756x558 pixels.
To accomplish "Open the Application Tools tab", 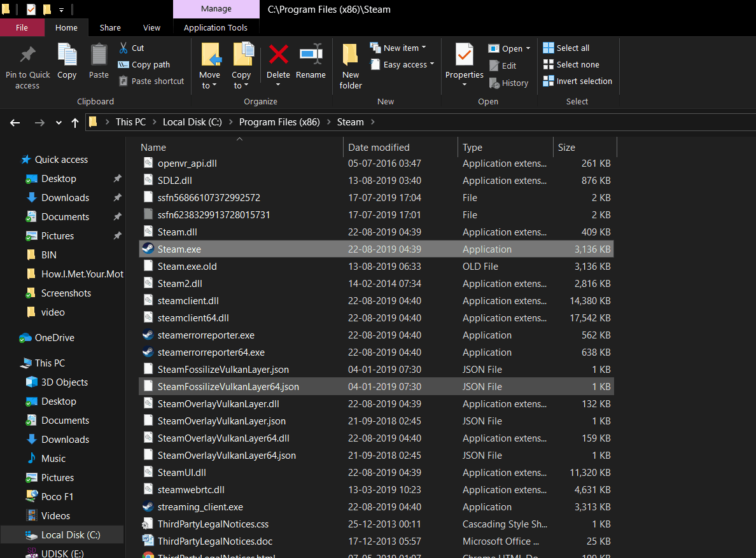I will click(216, 27).
